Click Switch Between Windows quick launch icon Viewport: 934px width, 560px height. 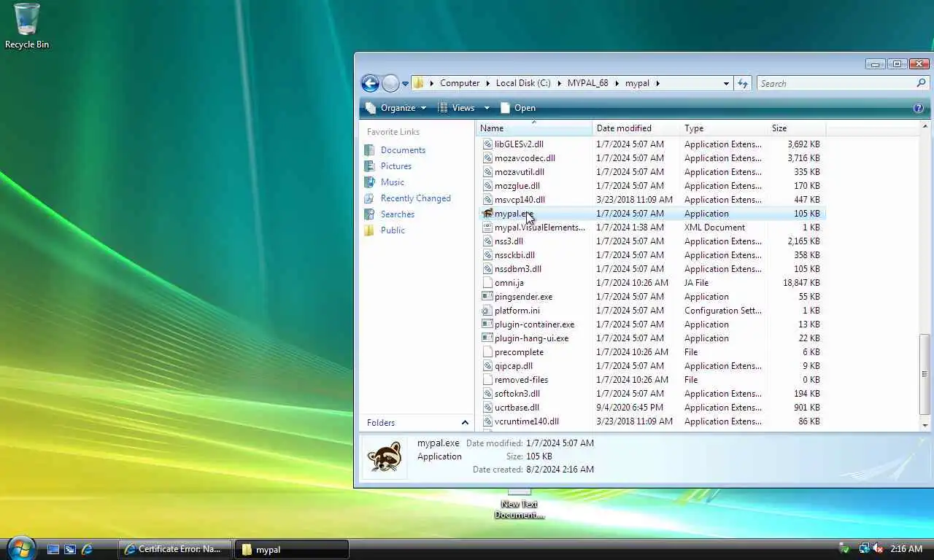tap(70, 549)
